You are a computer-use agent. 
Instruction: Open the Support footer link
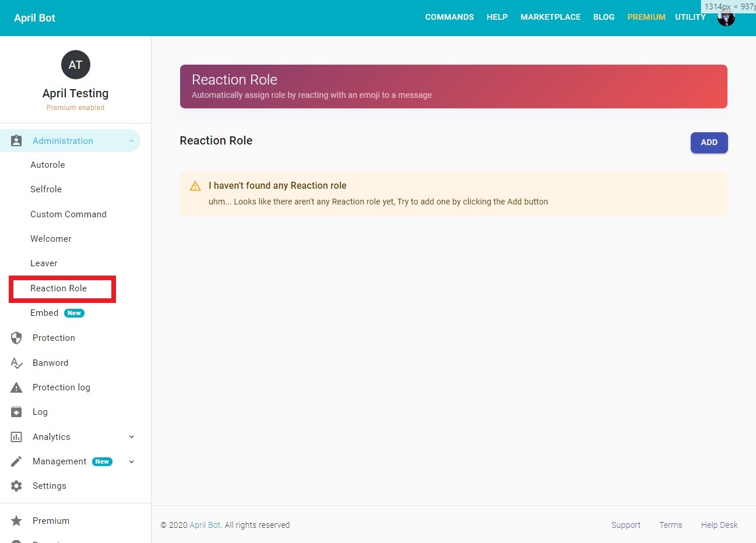pyautogui.click(x=626, y=525)
